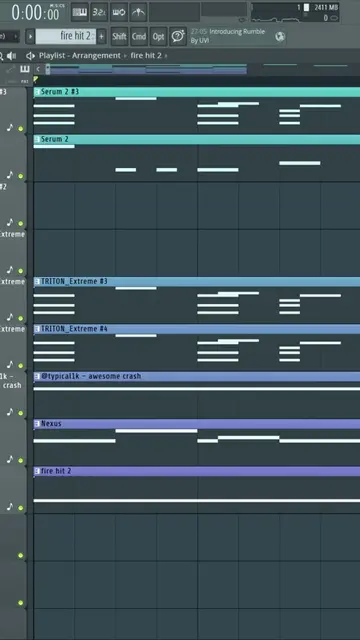
Task: Click the playlist scroll-left arrow
Action: click(38, 69)
